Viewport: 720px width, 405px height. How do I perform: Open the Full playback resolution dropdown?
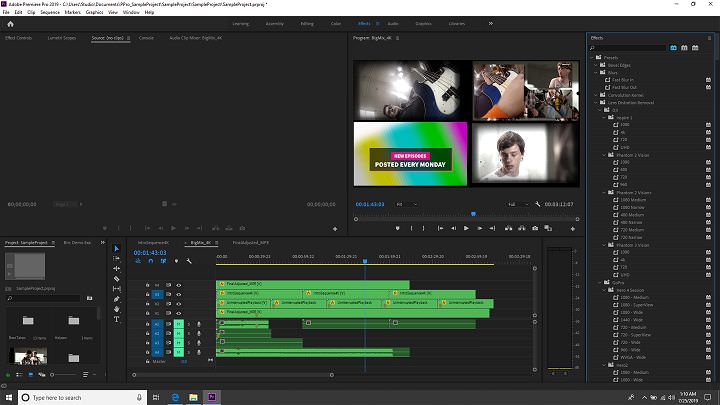(518, 204)
